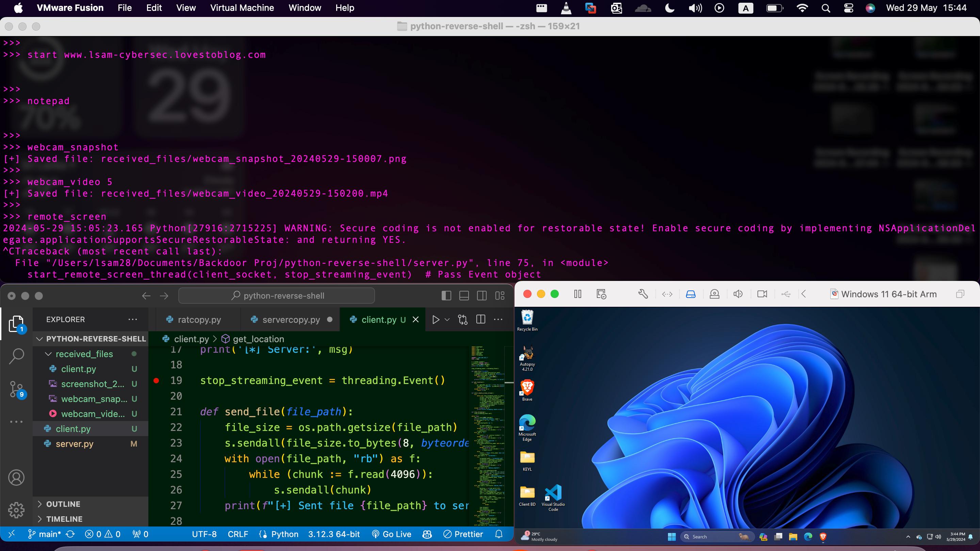Click the VMware Fusion settings wrench icon
Viewport: 980px width, 551px height.
[643, 294]
